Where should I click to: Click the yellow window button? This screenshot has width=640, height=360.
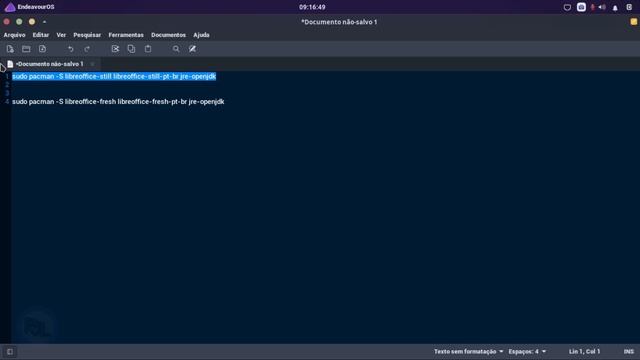pyautogui.click(x=32, y=22)
